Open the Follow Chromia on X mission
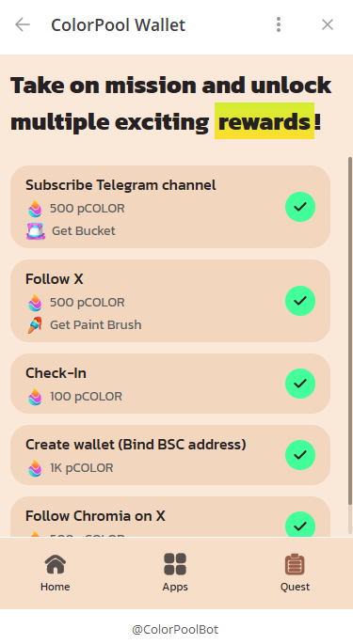Image resolution: width=353 pixels, height=644 pixels. point(170,517)
